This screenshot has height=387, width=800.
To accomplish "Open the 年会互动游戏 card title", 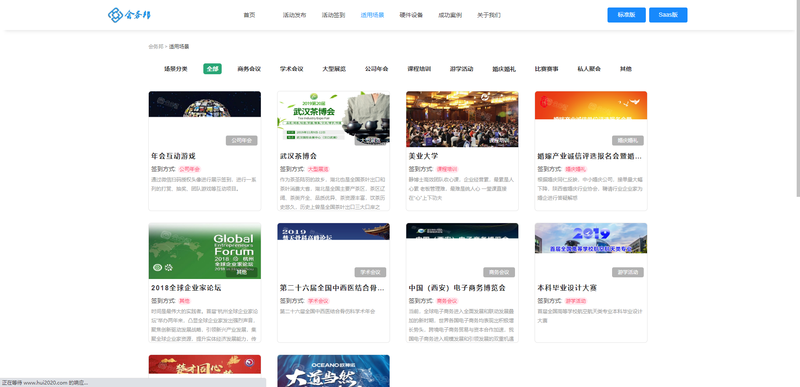I will click(173, 156).
